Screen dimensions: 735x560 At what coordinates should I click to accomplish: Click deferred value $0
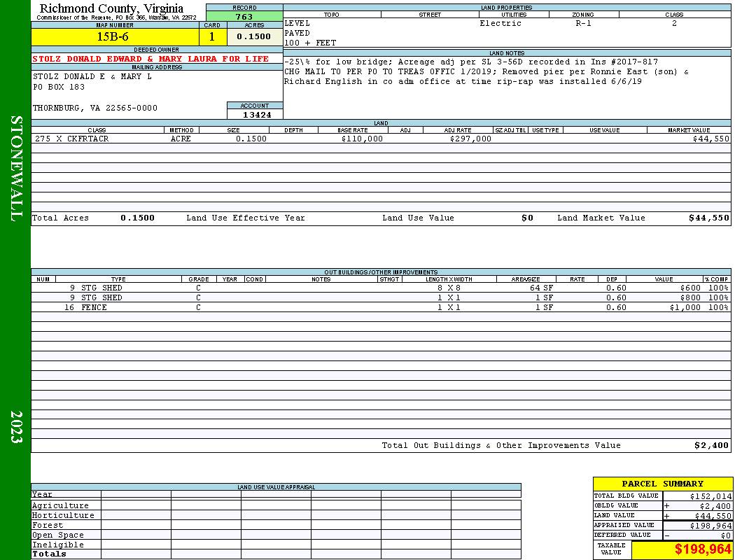coord(726,535)
